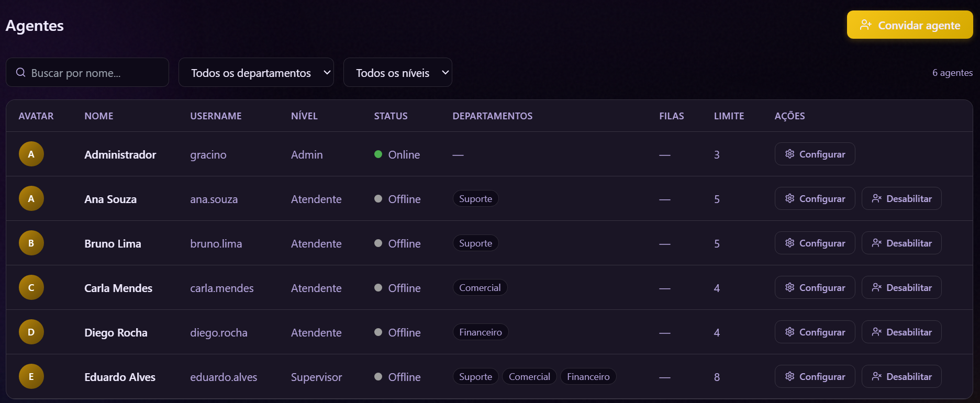Image resolution: width=980 pixels, height=403 pixels.
Task: Click the Supervisor level cell
Action: coord(316,377)
